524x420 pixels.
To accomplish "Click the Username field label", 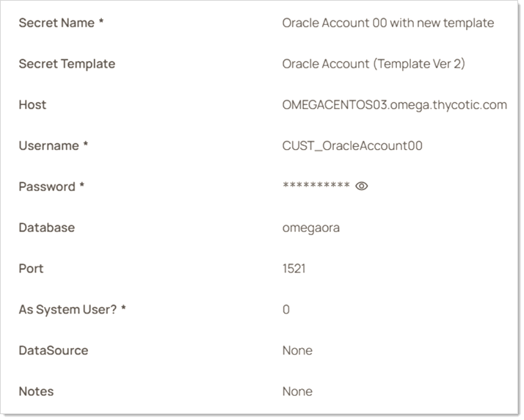I will pos(53,146).
